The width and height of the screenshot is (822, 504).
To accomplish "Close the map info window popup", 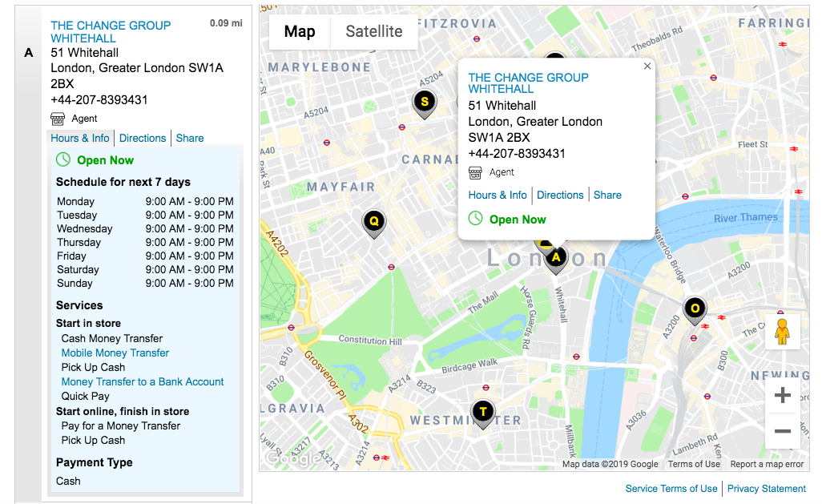I will pos(647,66).
